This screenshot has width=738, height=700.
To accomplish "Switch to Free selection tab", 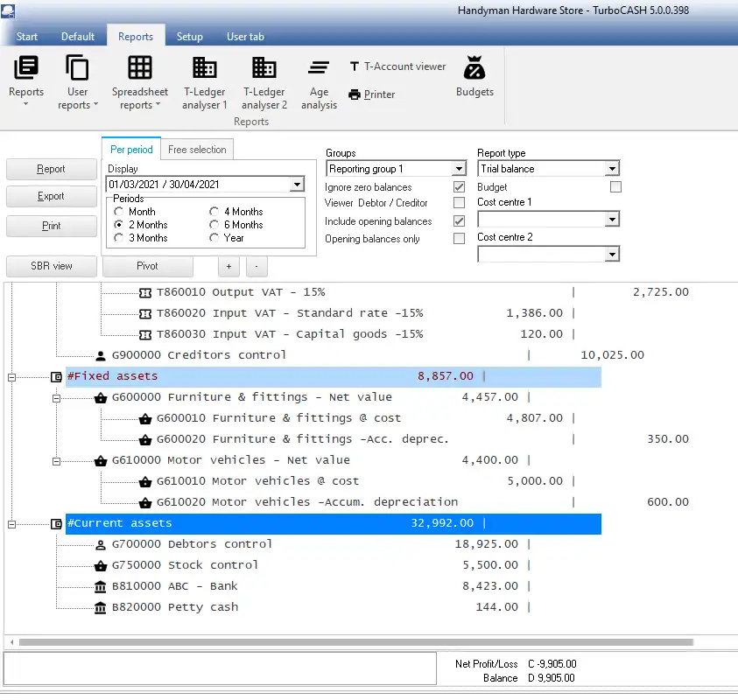I will pyautogui.click(x=197, y=150).
